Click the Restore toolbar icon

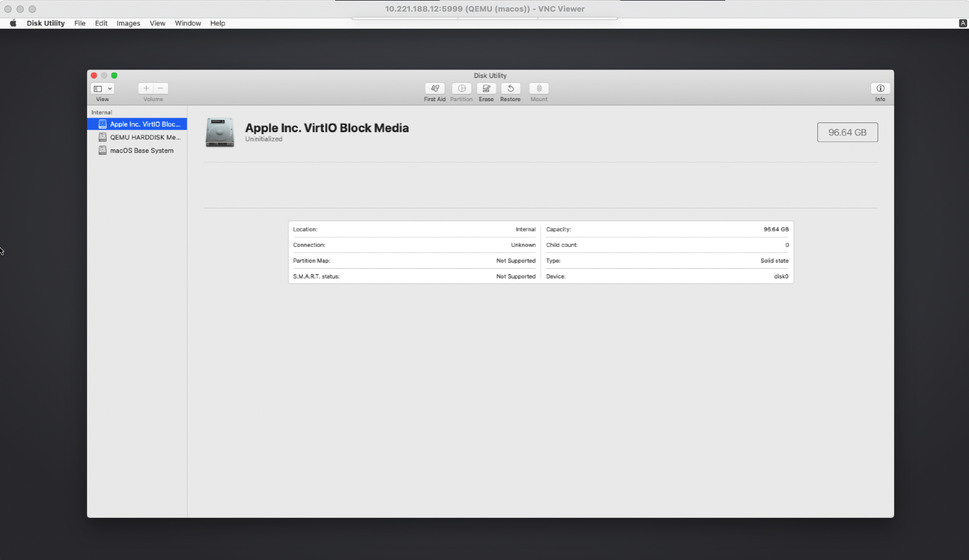pyautogui.click(x=511, y=88)
